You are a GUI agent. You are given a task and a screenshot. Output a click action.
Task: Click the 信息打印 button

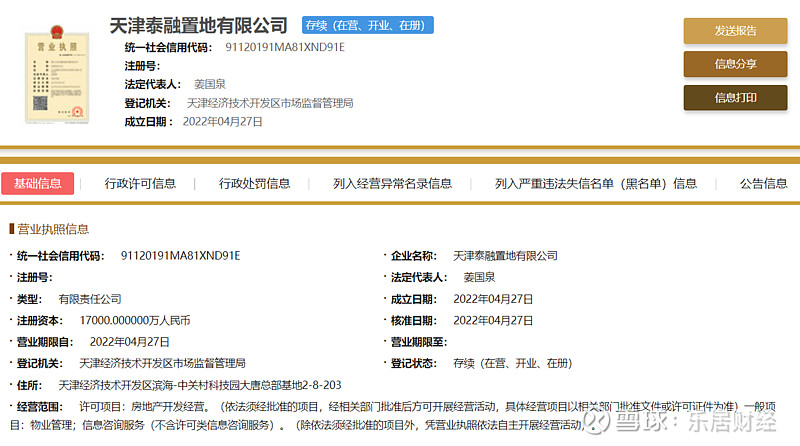pyautogui.click(x=735, y=97)
